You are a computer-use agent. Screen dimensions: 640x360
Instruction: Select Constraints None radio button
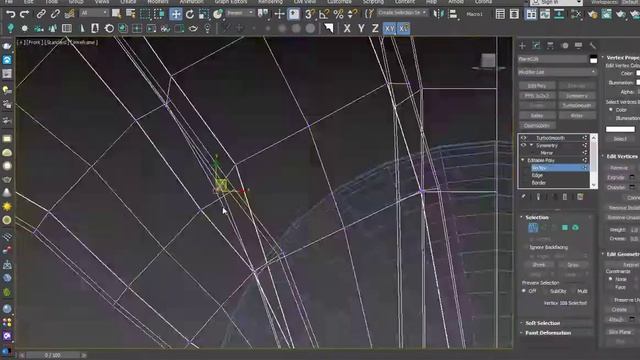(611, 279)
